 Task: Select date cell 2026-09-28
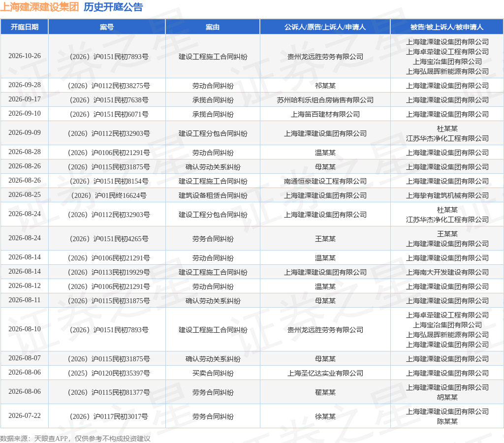coord(25,85)
